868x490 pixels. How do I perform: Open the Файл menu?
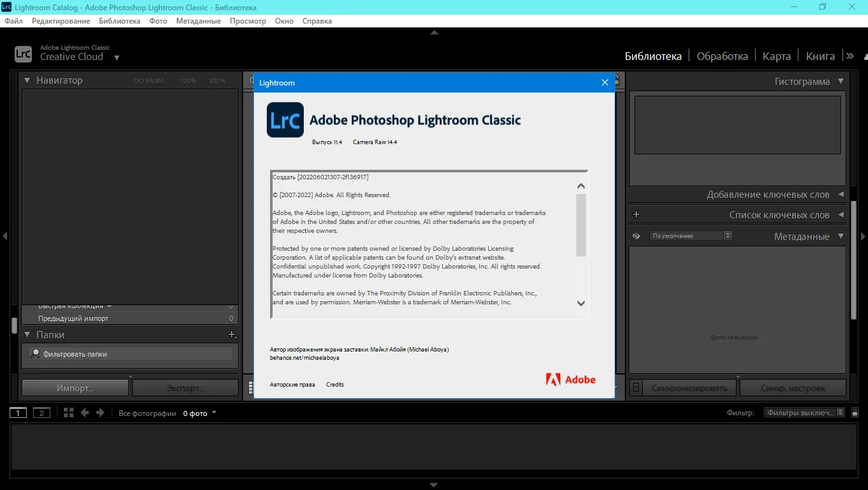coord(13,21)
